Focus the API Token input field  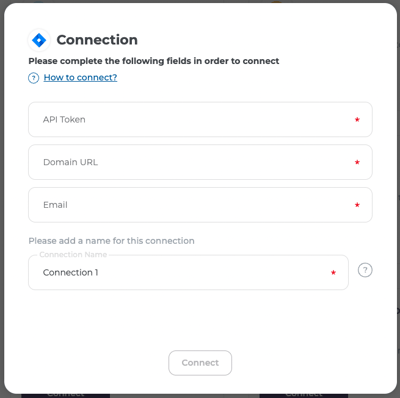200,119
